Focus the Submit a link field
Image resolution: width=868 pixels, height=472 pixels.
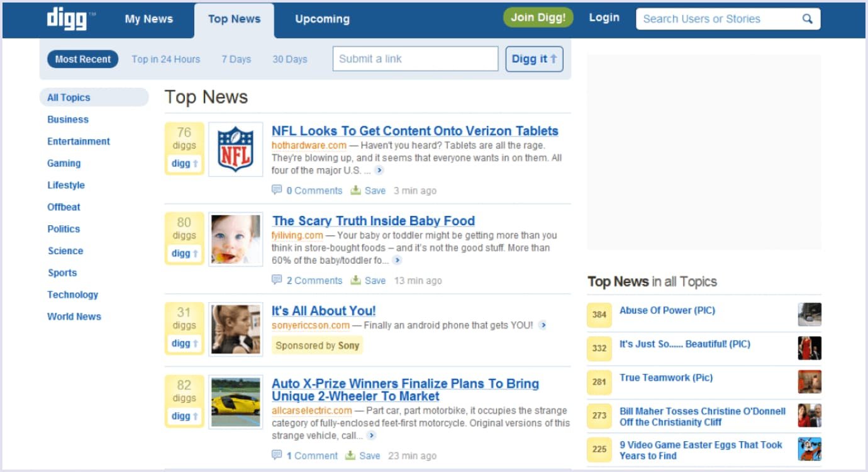click(415, 59)
